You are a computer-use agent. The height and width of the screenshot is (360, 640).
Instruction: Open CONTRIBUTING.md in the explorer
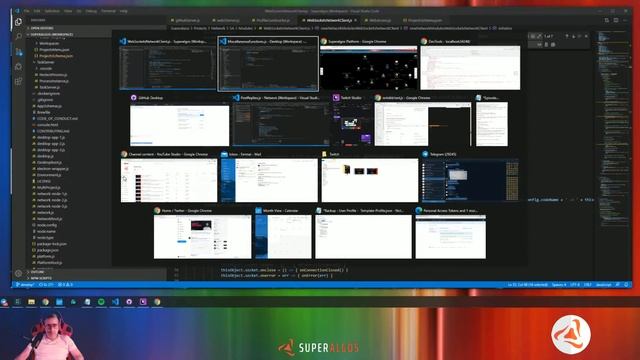pyautogui.click(x=53, y=131)
